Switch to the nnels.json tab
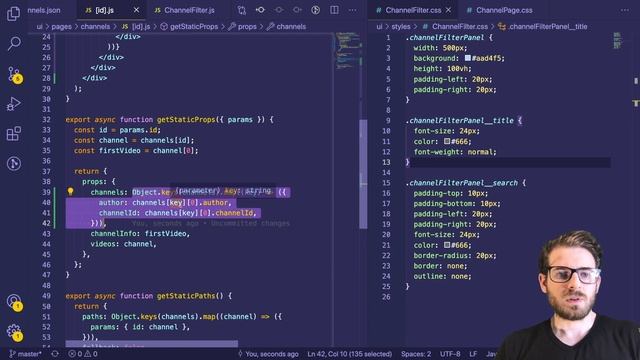The image size is (640, 360). click(x=43, y=10)
